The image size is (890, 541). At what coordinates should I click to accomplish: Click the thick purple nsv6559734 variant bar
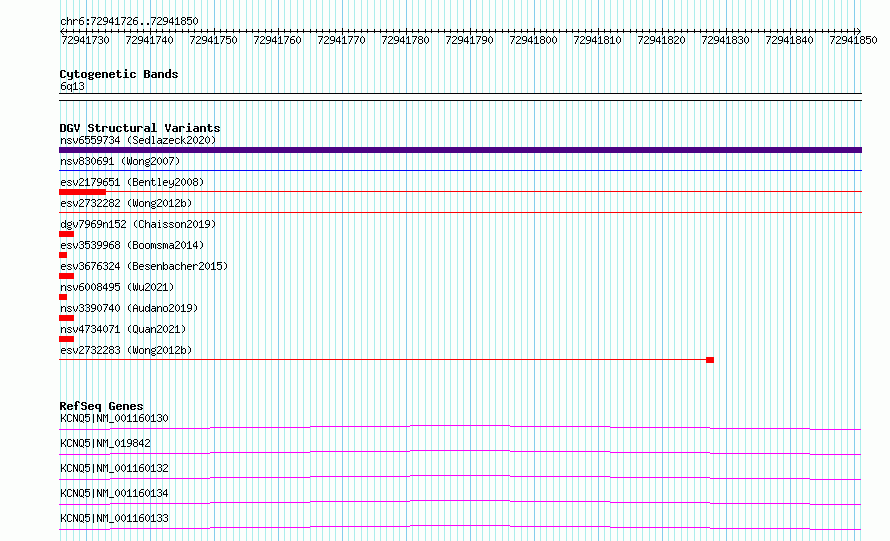[460, 150]
